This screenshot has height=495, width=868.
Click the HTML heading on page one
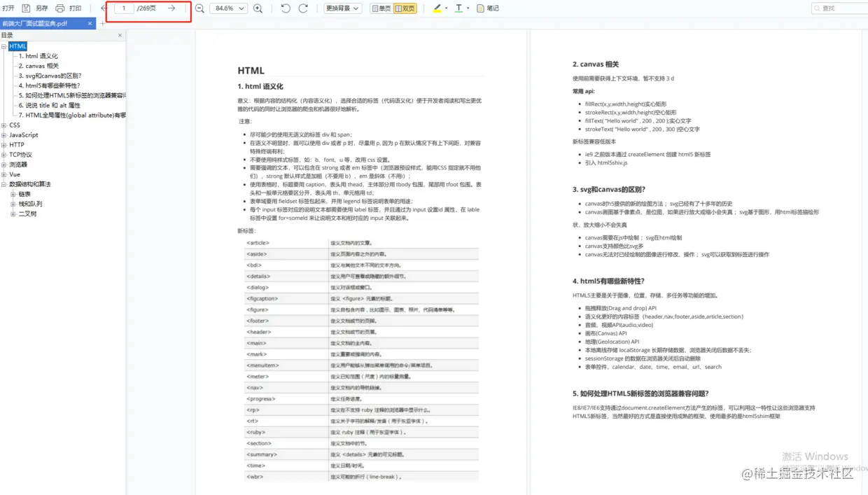click(x=251, y=70)
